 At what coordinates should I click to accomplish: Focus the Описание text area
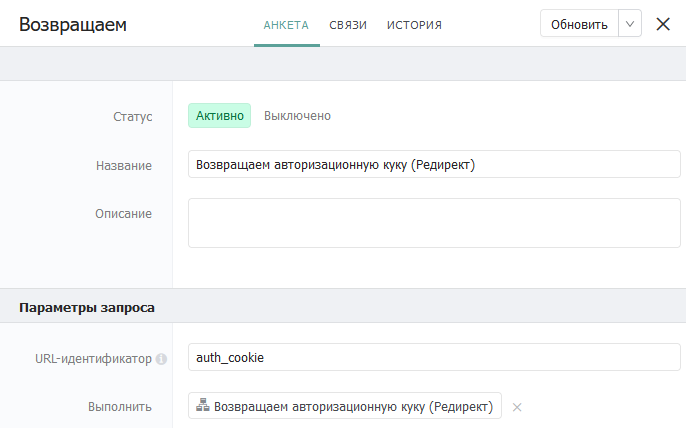tap(434, 223)
